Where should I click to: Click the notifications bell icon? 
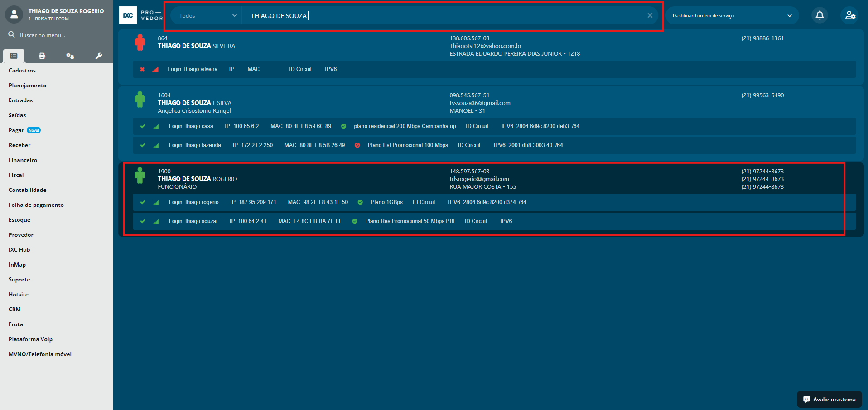coord(820,15)
